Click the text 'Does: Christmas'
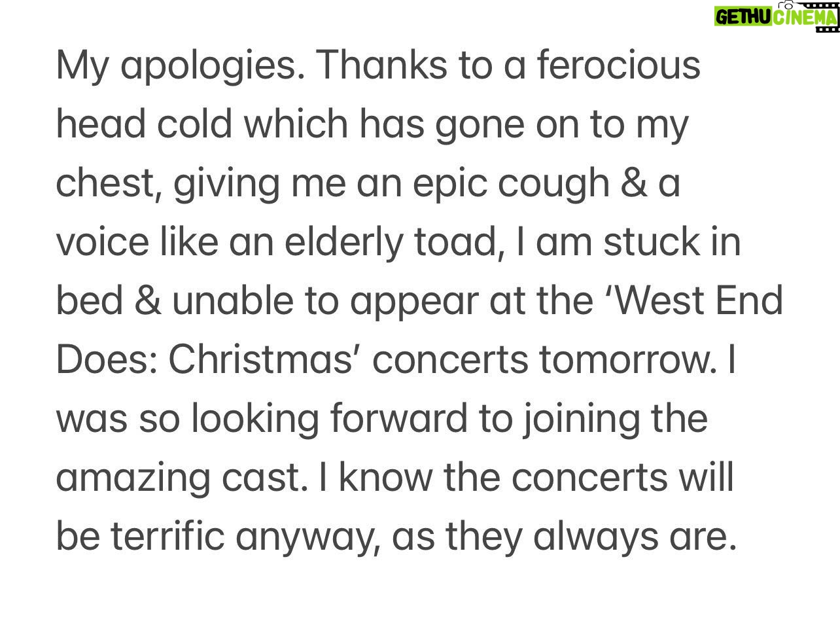Viewport: 840px width, 642px height. tap(205, 360)
